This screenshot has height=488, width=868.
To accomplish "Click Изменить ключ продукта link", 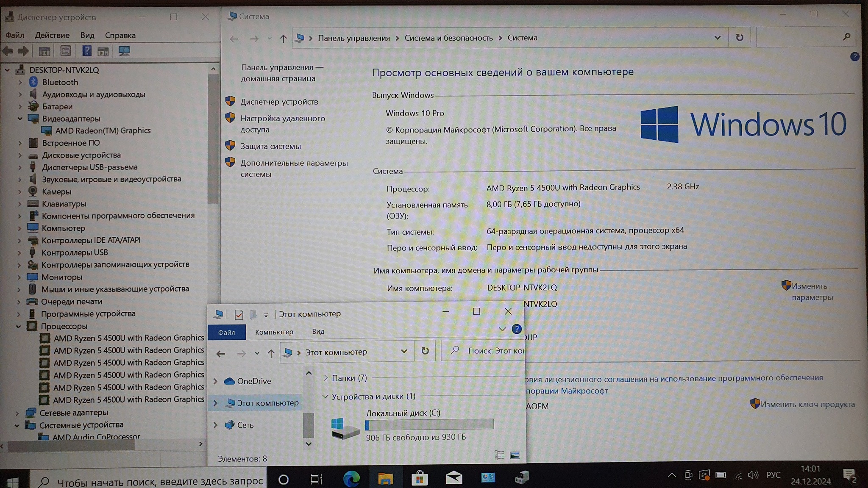I will click(x=807, y=404).
